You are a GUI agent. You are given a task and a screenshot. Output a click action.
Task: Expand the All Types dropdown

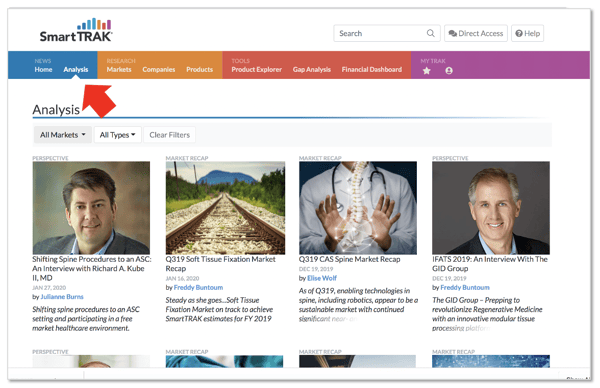point(117,135)
